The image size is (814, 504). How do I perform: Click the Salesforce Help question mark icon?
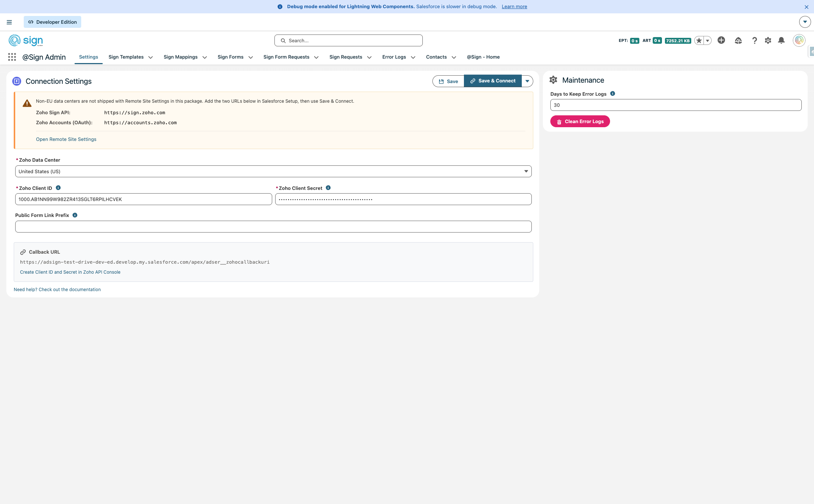pyautogui.click(x=754, y=40)
